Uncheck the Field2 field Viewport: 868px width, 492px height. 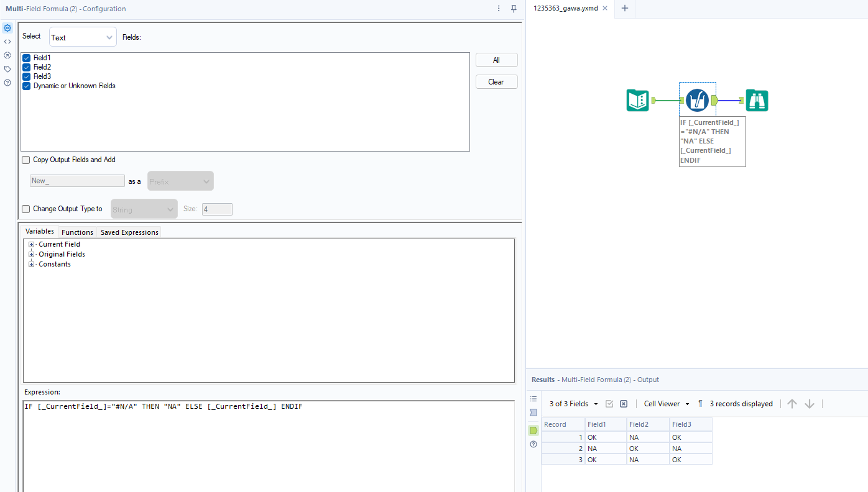click(x=26, y=66)
